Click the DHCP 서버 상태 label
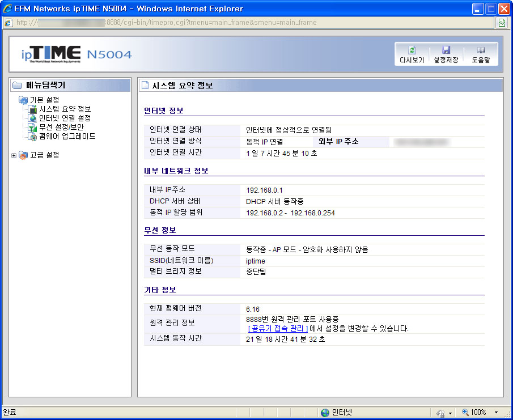513x420 pixels. [x=175, y=201]
